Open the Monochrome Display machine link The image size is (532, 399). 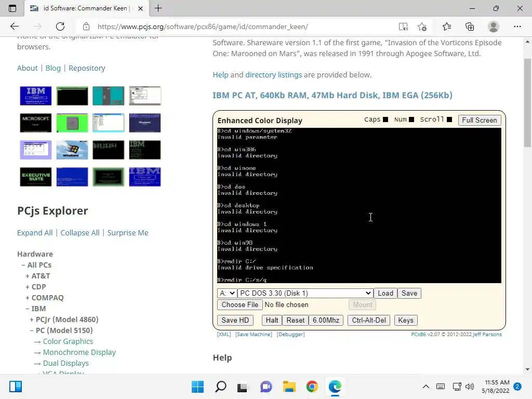click(x=79, y=352)
